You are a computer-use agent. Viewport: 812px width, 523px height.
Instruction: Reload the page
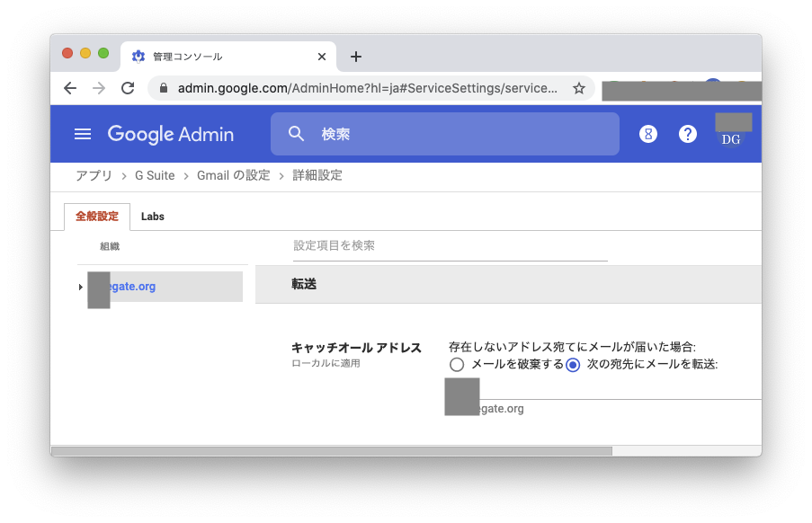128,88
